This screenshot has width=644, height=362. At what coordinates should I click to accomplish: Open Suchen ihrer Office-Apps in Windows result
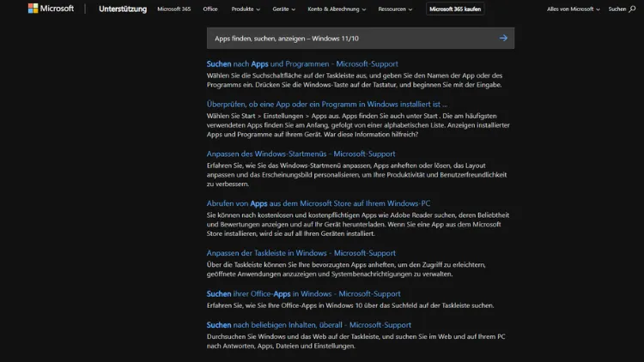pos(303,294)
